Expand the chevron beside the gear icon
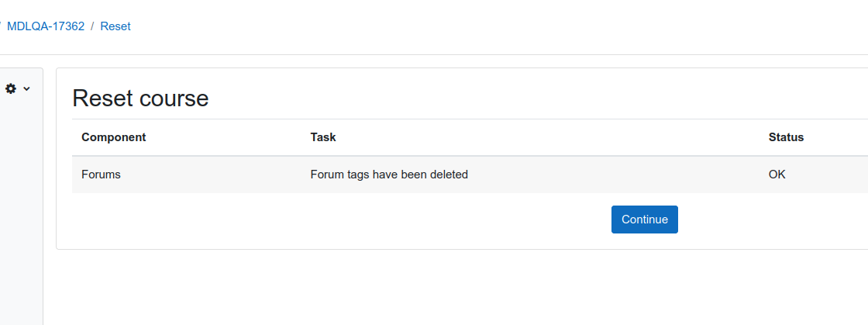The height and width of the screenshot is (325, 868). (26, 88)
